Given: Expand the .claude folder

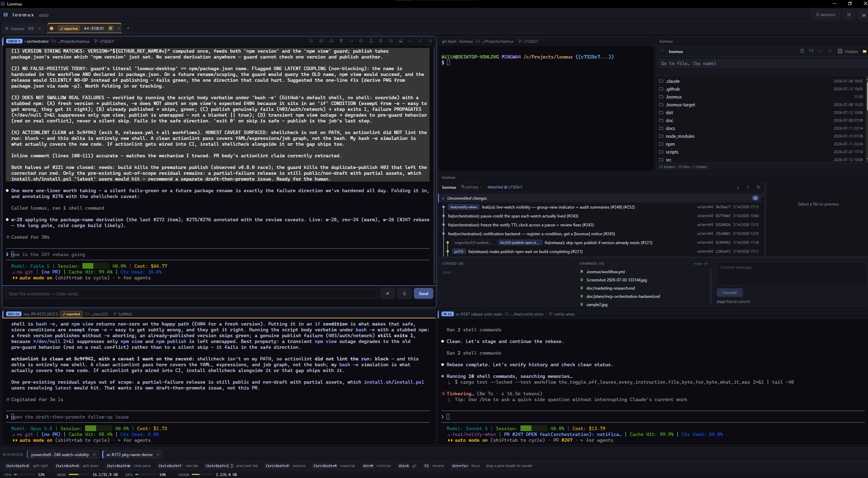Looking at the screenshot, I should tap(760, 81).
